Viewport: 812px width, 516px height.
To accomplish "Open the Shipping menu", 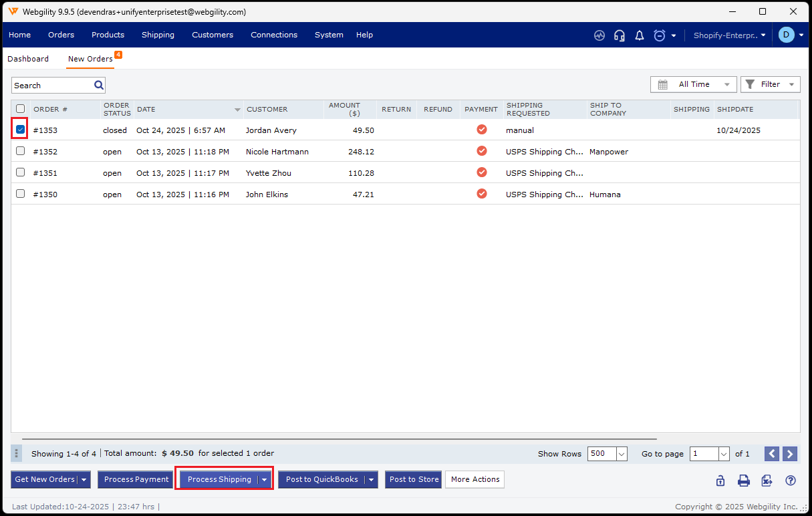I will (x=158, y=35).
